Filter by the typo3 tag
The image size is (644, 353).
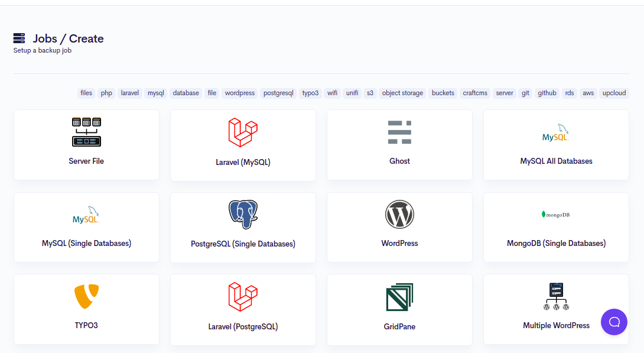click(311, 93)
